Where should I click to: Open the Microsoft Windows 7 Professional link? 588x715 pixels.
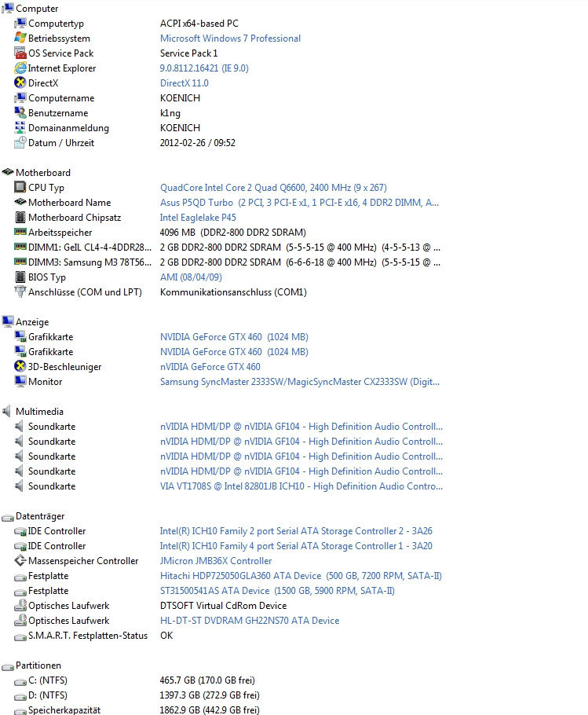tap(230, 38)
